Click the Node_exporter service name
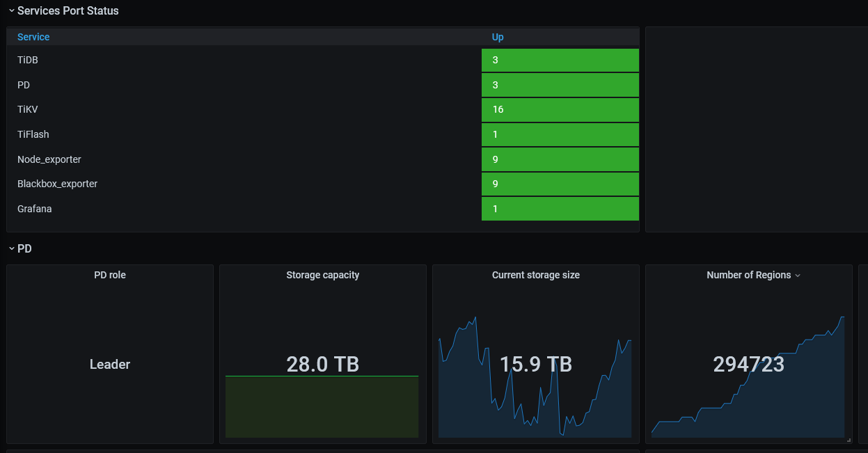 coord(49,159)
